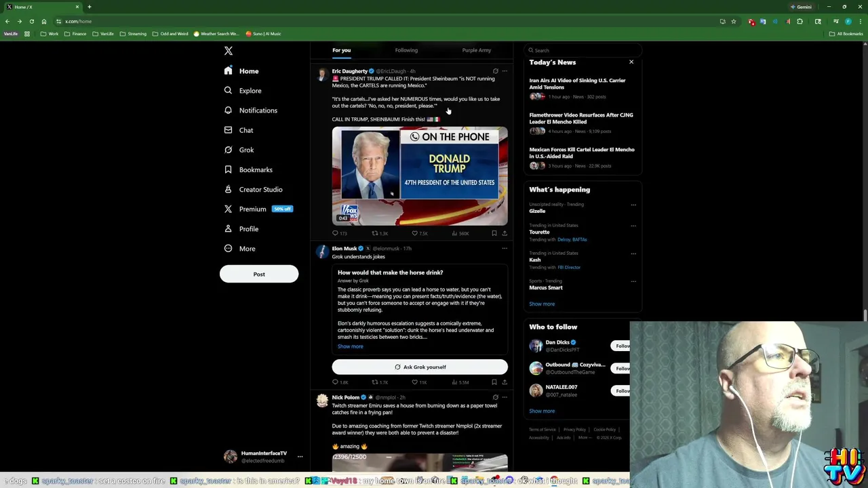The image size is (868, 488).
Task: Open Suno AI Music bookmark
Action: click(x=263, y=34)
